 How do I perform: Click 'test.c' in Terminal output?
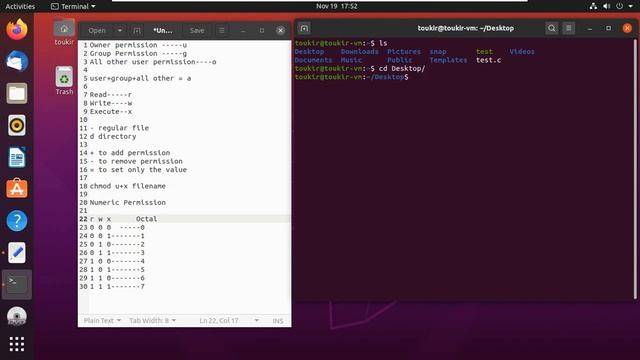[x=488, y=60]
